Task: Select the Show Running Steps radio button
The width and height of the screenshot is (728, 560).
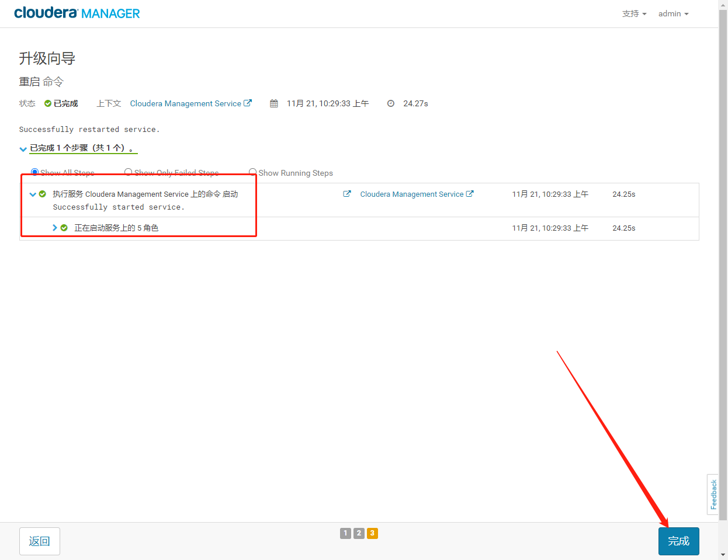Action: pos(252,172)
